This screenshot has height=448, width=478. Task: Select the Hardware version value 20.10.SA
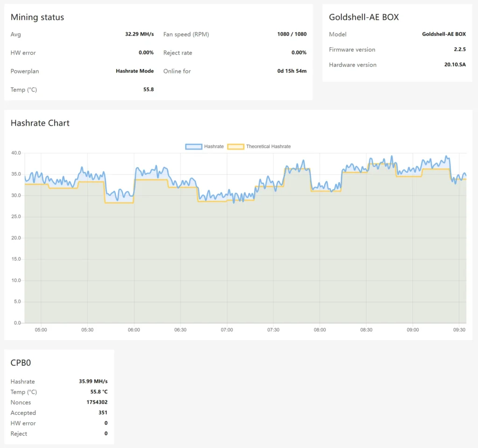pyautogui.click(x=455, y=65)
